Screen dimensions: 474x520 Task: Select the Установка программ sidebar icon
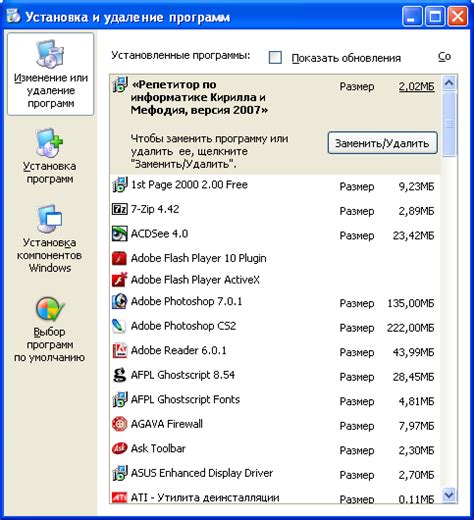click(x=50, y=143)
